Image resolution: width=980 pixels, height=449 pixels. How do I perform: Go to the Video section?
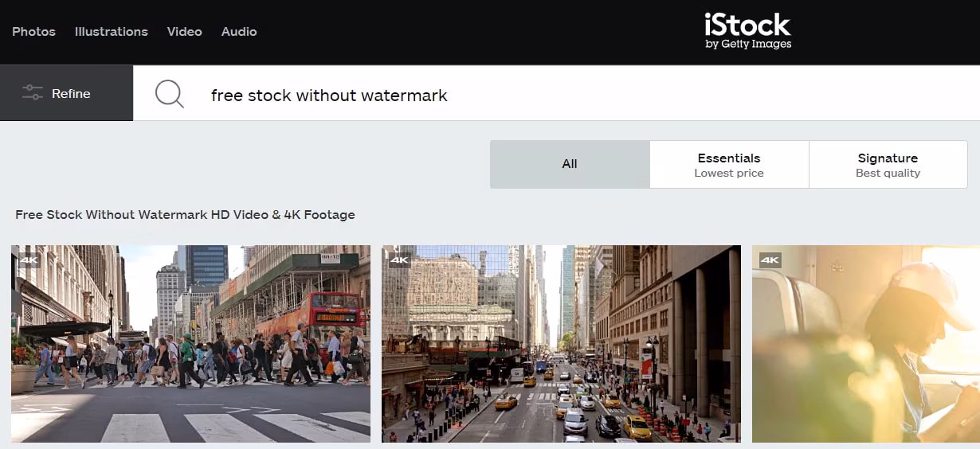pos(184,32)
